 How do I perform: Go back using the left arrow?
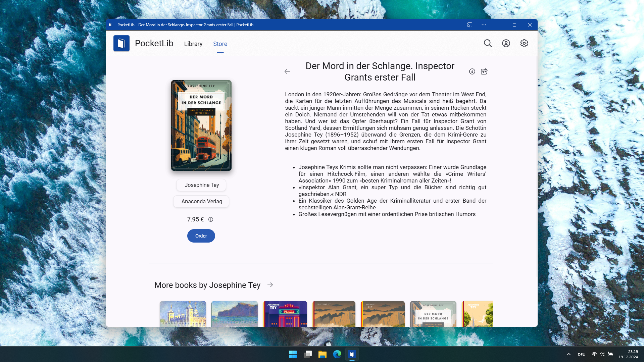[x=287, y=71]
